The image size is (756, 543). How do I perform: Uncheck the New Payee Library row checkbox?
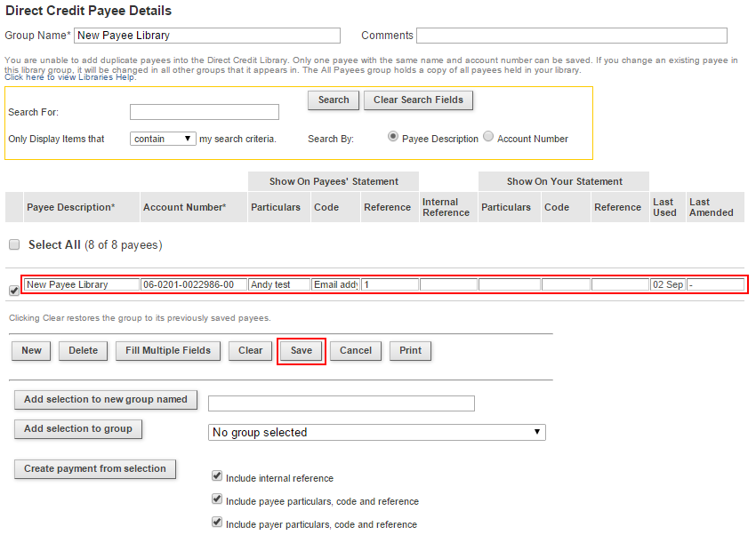pyautogui.click(x=13, y=291)
